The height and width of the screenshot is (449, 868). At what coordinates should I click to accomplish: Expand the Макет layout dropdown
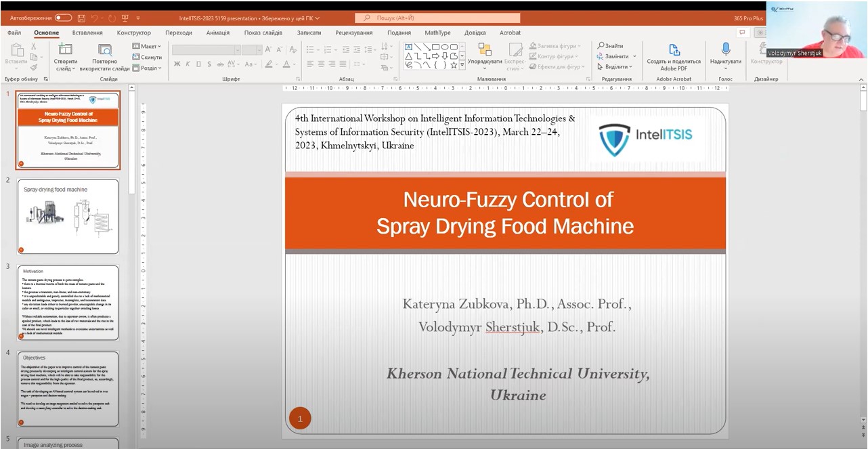coord(148,46)
